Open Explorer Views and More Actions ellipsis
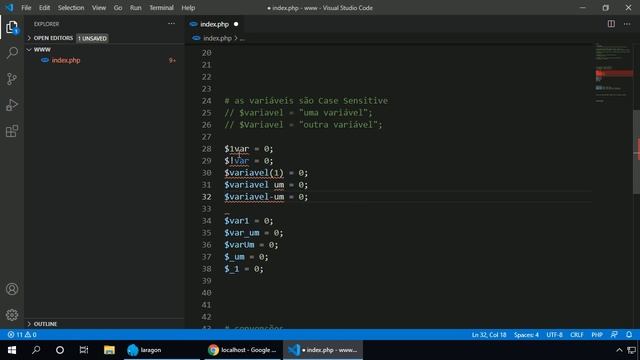The height and width of the screenshot is (360, 640). pos(171,24)
